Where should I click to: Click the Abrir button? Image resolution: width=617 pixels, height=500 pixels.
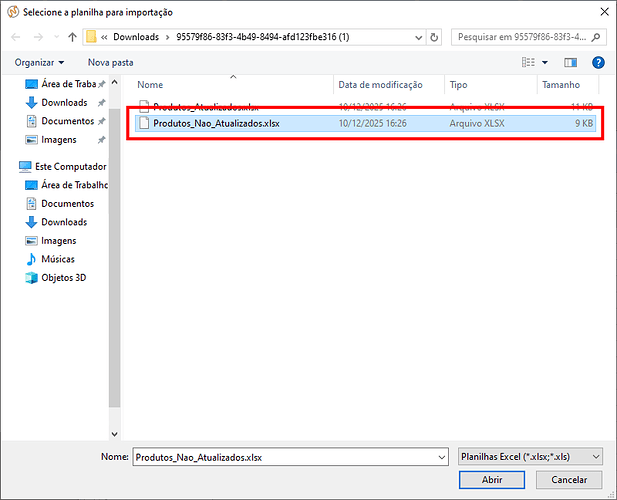pyautogui.click(x=492, y=480)
